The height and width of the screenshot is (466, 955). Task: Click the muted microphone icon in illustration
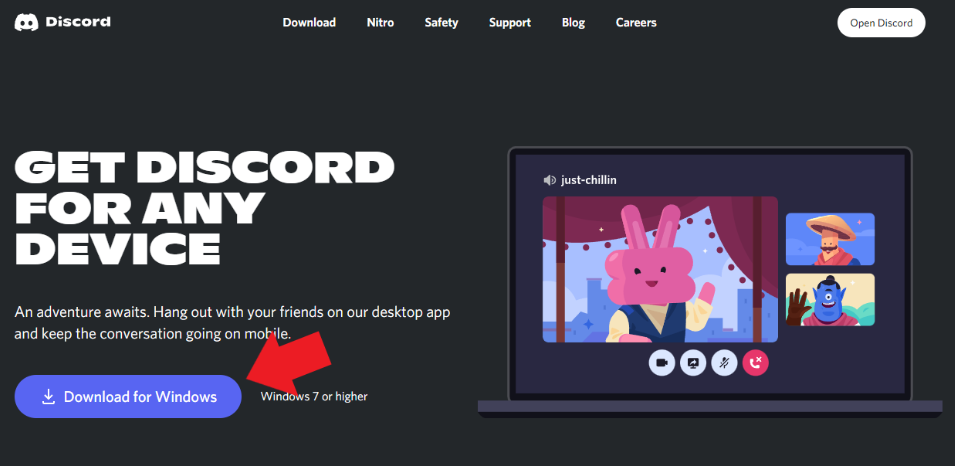[x=724, y=363]
